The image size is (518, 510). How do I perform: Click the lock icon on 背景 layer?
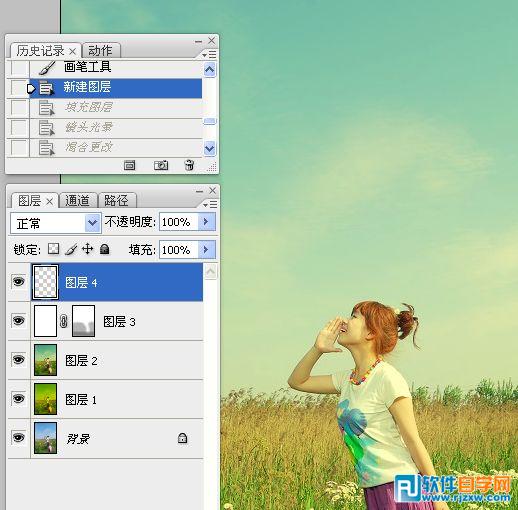pos(182,438)
